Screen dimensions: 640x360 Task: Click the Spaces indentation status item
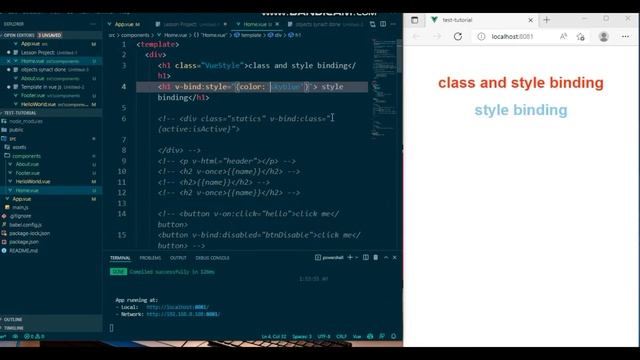click(x=302, y=337)
